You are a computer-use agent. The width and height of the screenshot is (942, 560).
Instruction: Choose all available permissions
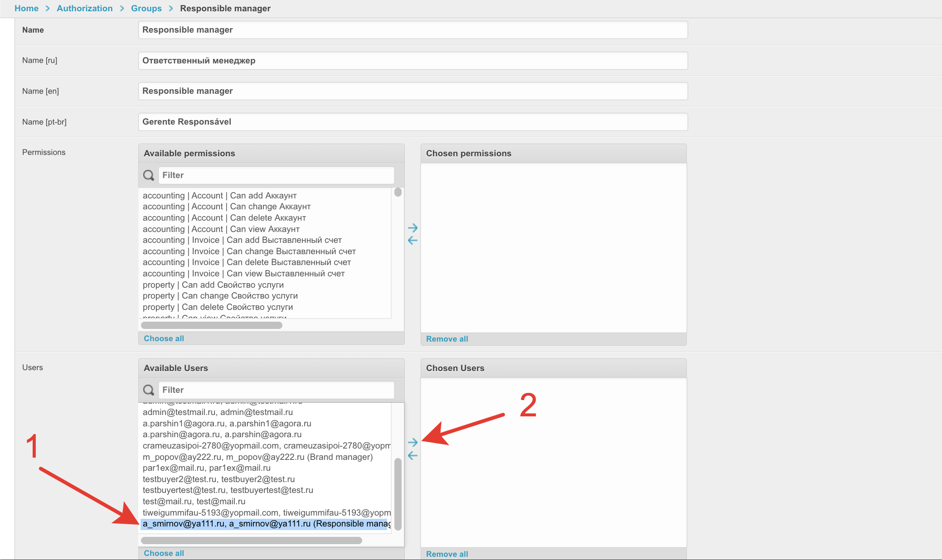coord(164,338)
